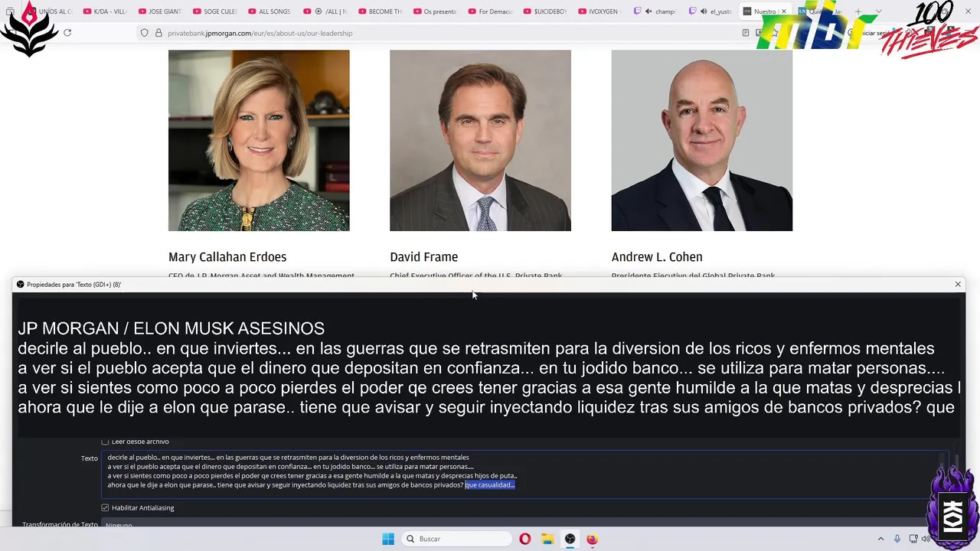Click the name 'Andrew L. Cohen'

coord(657,257)
